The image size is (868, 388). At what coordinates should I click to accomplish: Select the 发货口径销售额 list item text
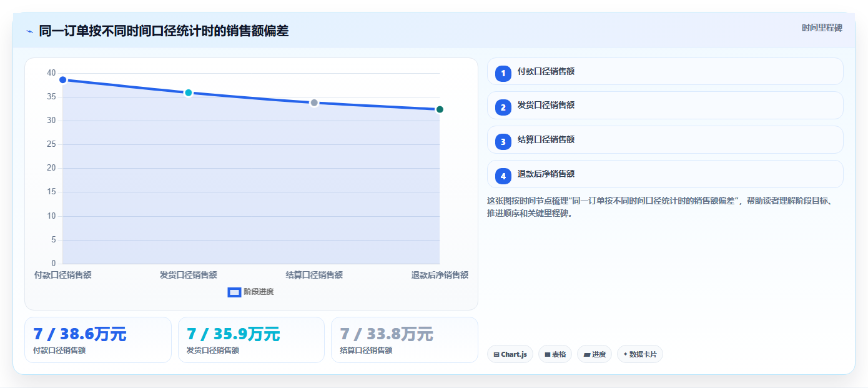click(546, 105)
